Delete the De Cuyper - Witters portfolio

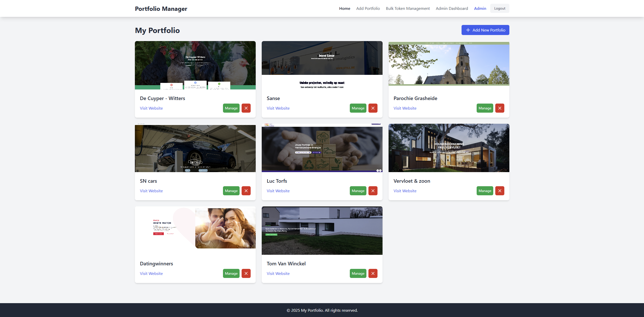click(x=246, y=108)
